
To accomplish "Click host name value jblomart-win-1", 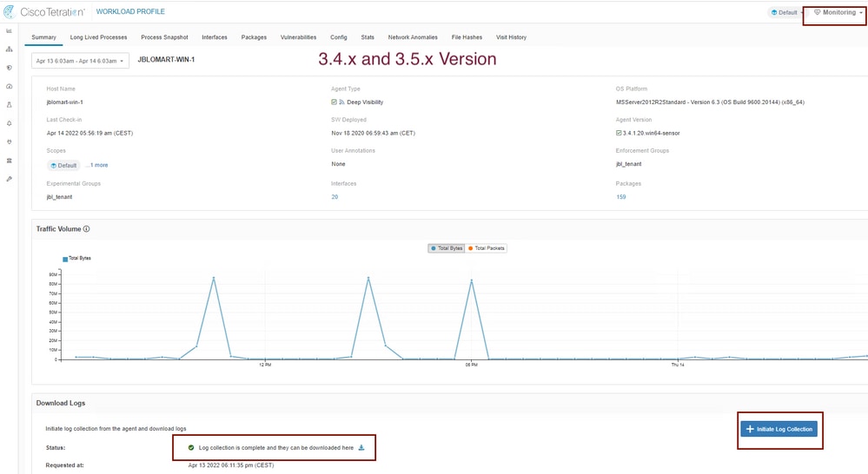I will (x=65, y=102).
